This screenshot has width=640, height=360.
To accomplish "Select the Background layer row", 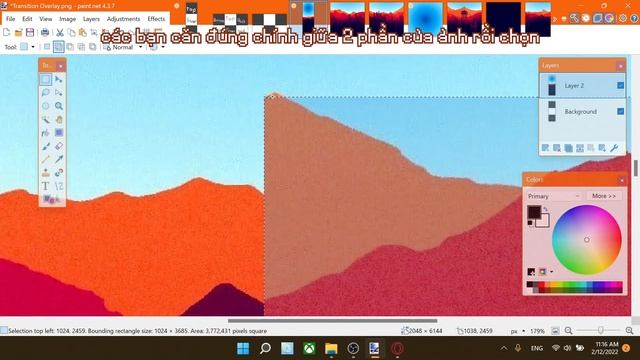I will [x=582, y=111].
